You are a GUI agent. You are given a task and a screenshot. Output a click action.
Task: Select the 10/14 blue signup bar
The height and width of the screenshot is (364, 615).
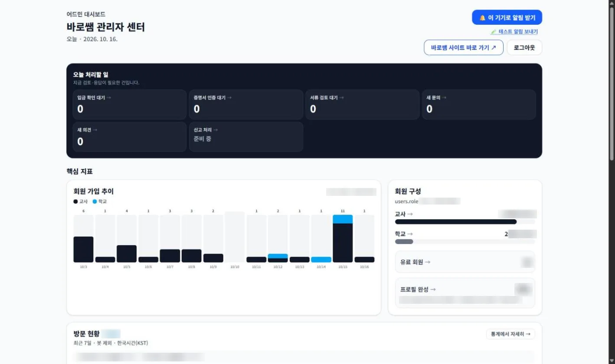click(x=321, y=260)
